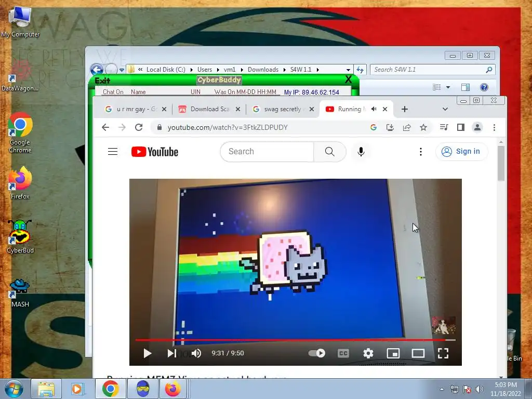The width and height of the screenshot is (532, 399).
Task: Reload the YouTube page
Action: pyautogui.click(x=138, y=127)
